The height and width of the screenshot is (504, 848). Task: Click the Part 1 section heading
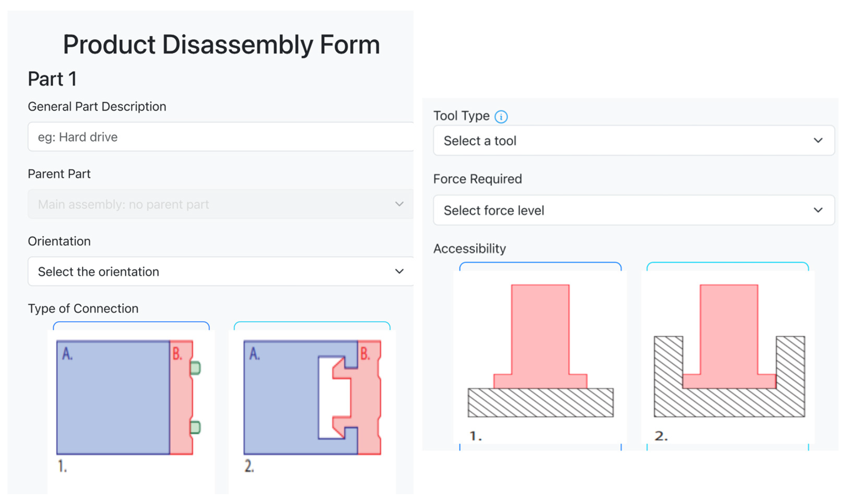(x=52, y=79)
